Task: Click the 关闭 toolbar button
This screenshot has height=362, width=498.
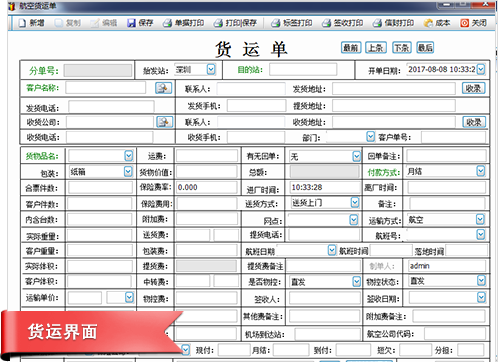Action: coord(474,23)
